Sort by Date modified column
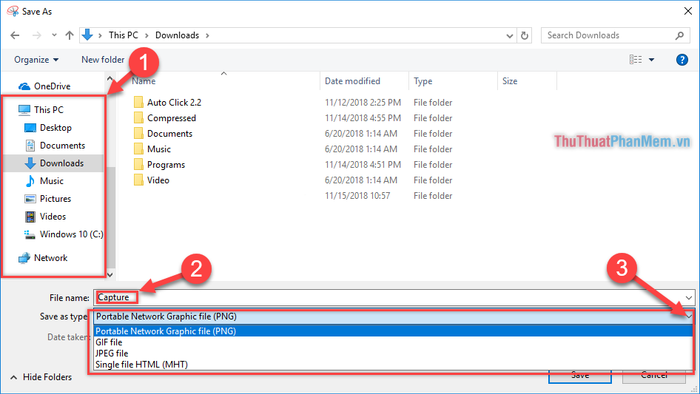700x394 pixels. 352,81
